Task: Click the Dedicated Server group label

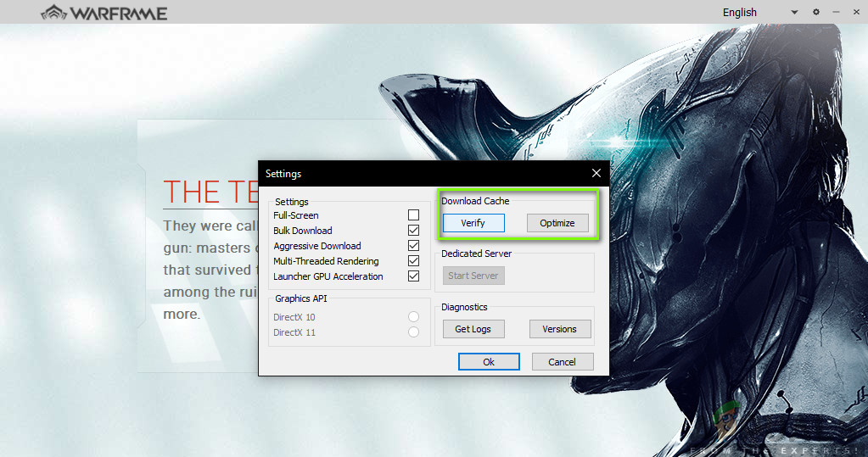Action: pyautogui.click(x=476, y=254)
